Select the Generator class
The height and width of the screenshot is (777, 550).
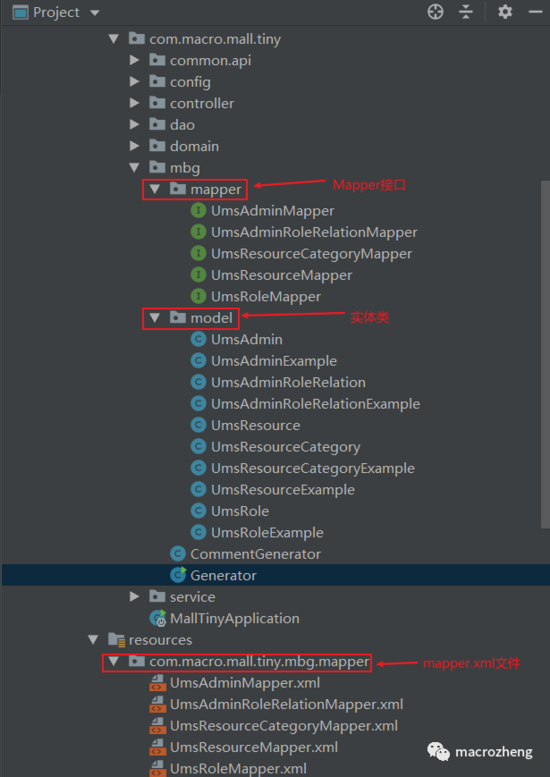click(x=223, y=575)
